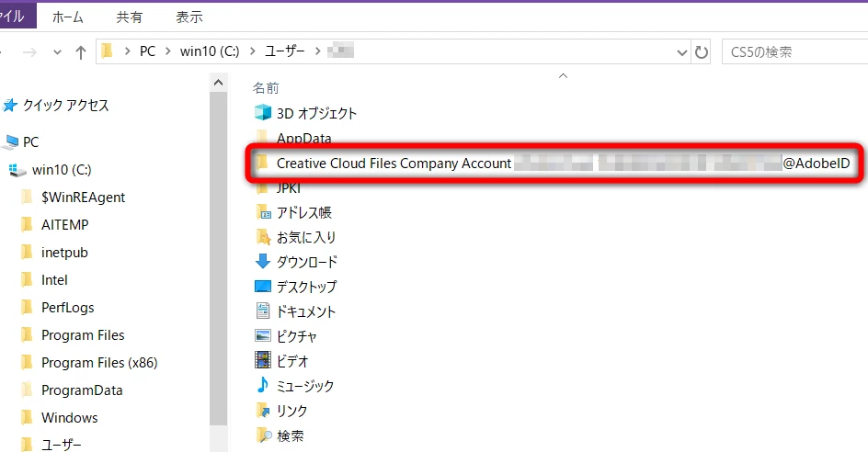
Task: Select 3D オブジェクト in file list
Action: coord(316,113)
